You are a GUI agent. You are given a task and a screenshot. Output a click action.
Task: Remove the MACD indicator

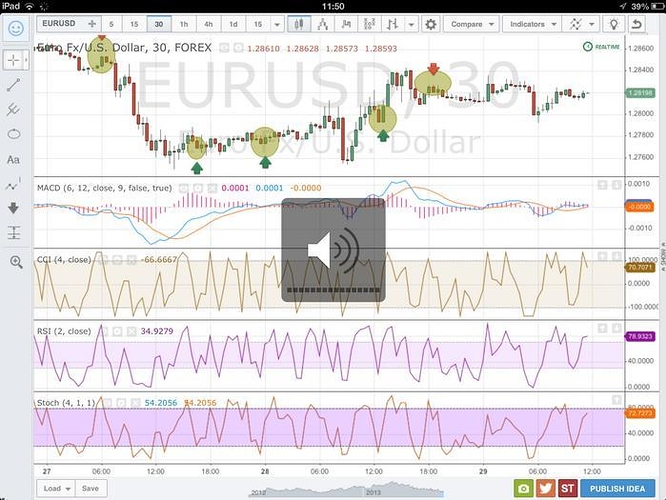(212, 188)
